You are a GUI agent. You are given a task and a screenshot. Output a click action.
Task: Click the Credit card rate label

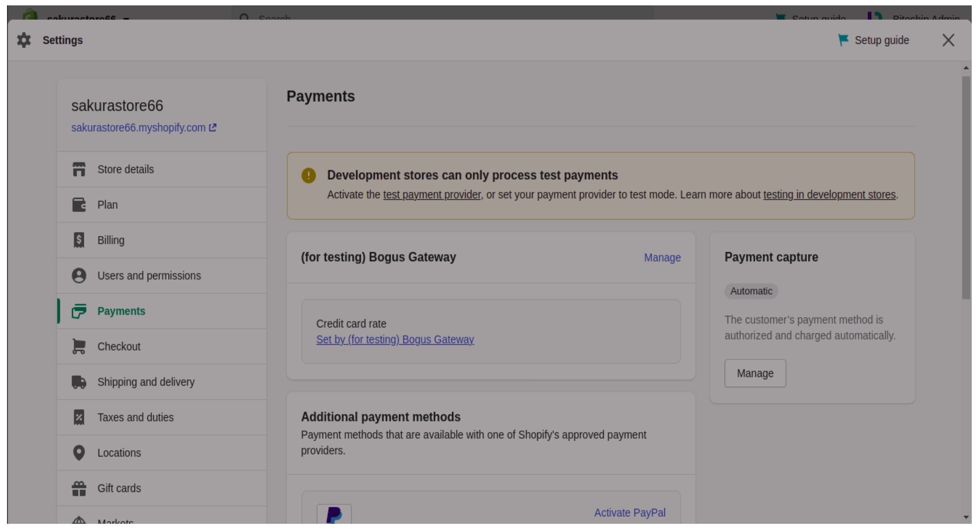pos(351,324)
